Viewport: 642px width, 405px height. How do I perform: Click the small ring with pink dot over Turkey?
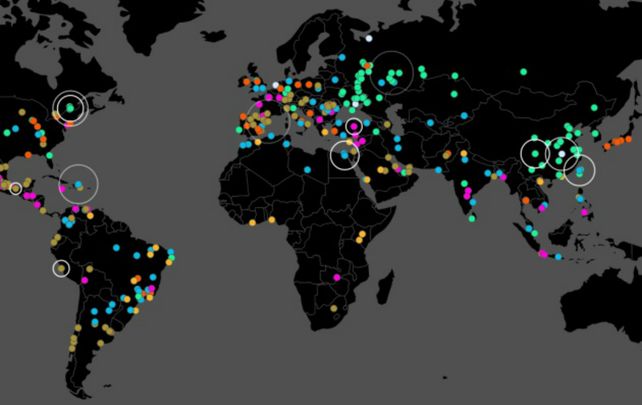point(354,127)
